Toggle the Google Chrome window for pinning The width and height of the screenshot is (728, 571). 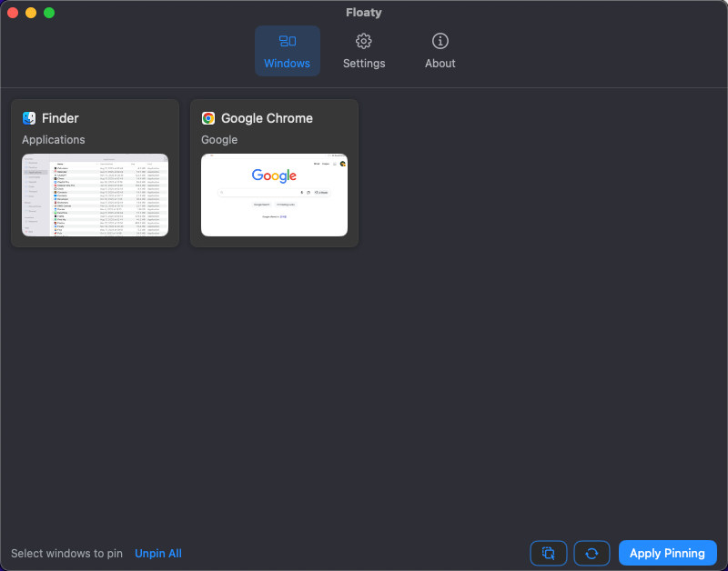pos(274,173)
